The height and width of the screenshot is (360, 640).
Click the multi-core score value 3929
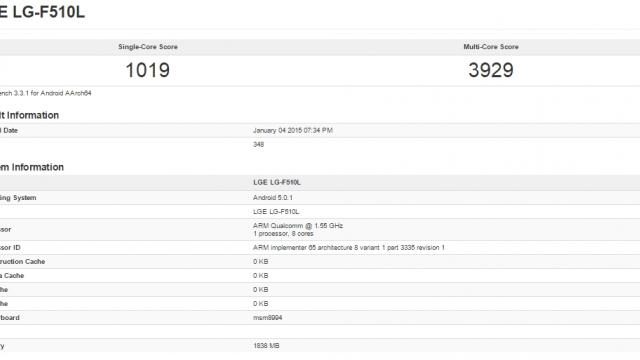point(491,70)
